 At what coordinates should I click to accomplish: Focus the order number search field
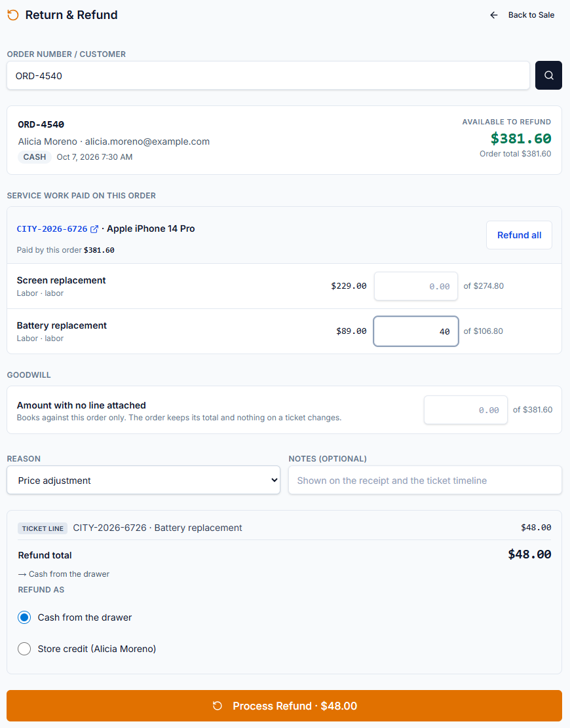coord(268,76)
